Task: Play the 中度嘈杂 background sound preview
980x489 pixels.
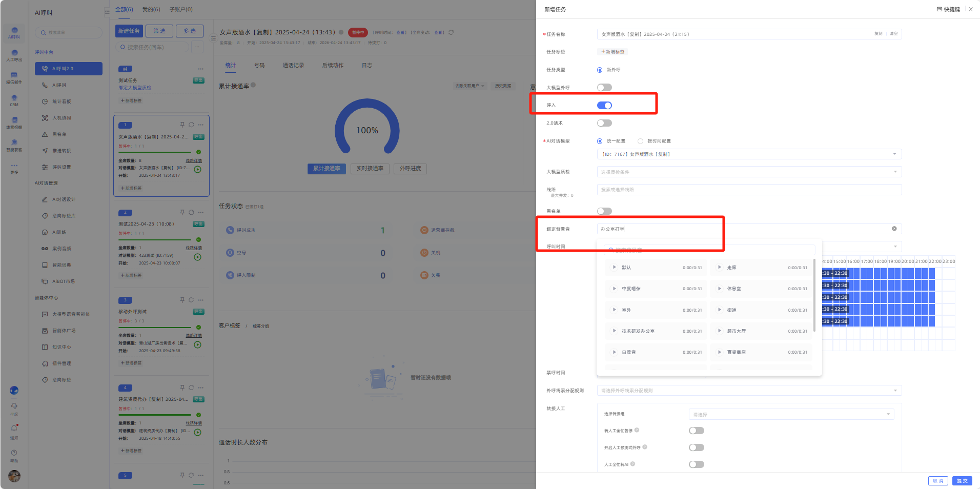Action: tap(614, 289)
